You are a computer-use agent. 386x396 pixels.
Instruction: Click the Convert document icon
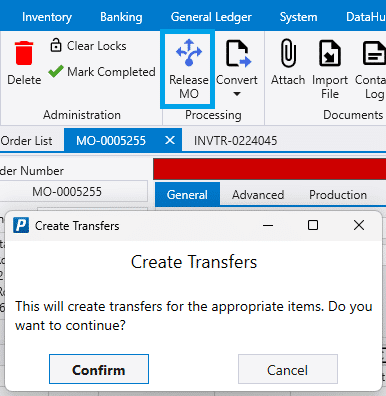point(238,53)
